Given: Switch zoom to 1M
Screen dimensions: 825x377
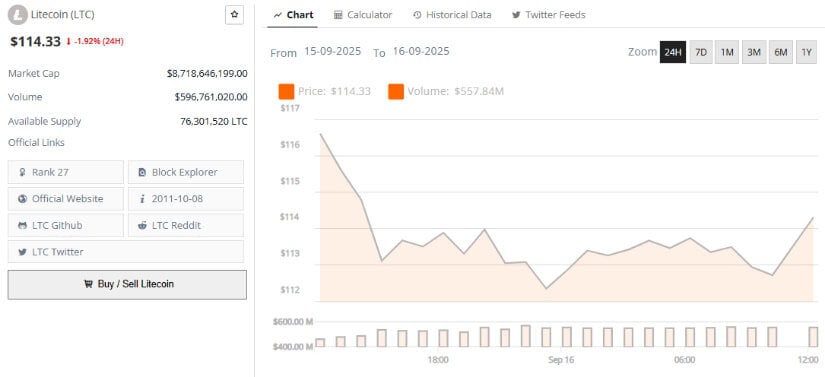Looking at the screenshot, I should (x=727, y=52).
